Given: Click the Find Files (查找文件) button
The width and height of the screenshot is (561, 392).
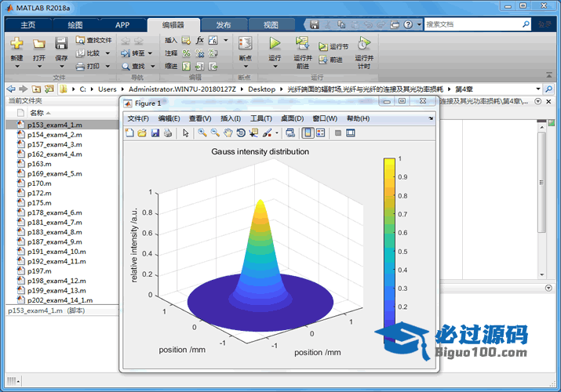Looking at the screenshot, I should tap(93, 40).
